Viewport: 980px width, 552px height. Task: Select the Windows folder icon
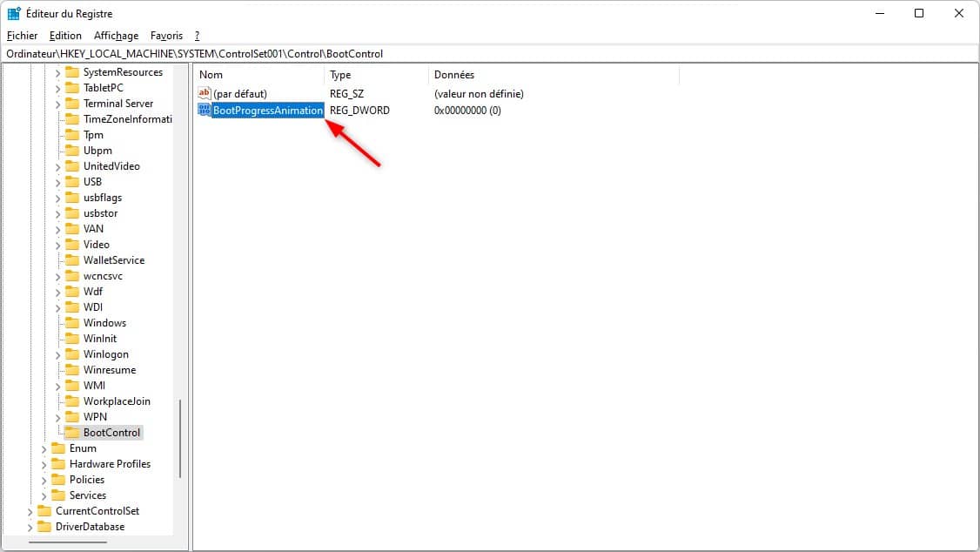pos(72,322)
